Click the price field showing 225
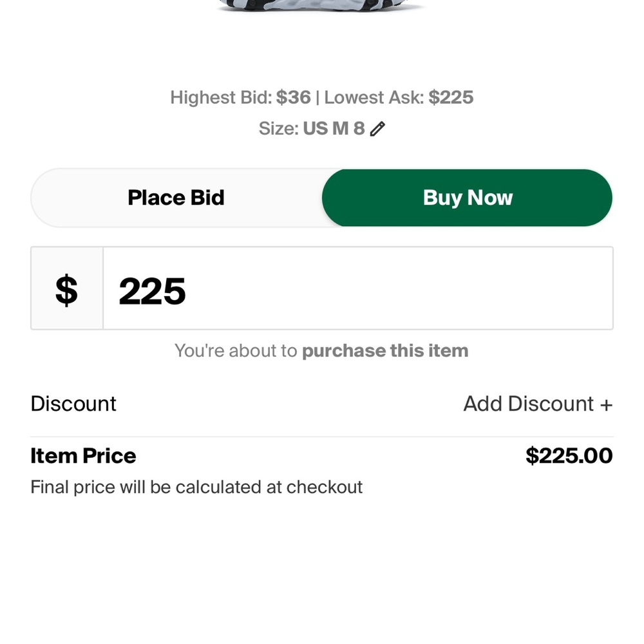Viewport: 644px width, 644px height. 357,289
